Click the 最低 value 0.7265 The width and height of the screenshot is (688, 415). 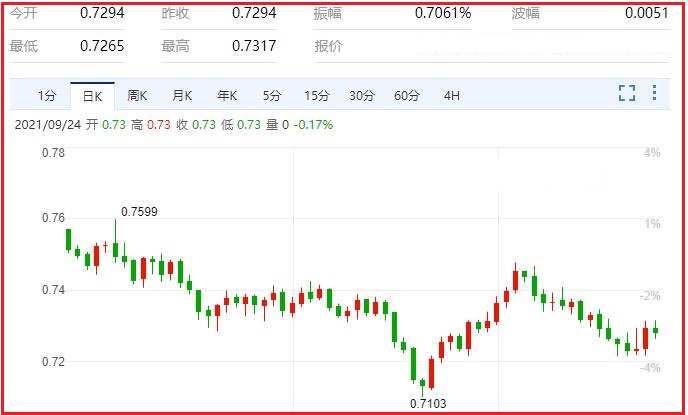tap(102, 46)
